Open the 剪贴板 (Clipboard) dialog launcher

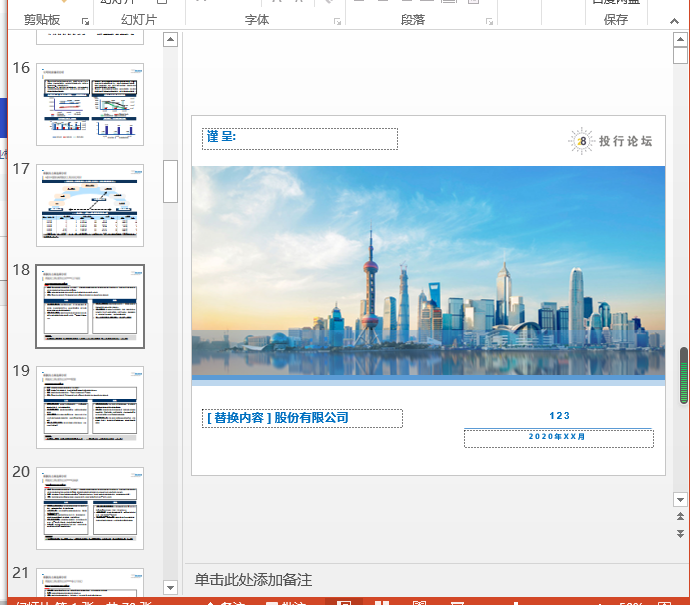coord(85,22)
